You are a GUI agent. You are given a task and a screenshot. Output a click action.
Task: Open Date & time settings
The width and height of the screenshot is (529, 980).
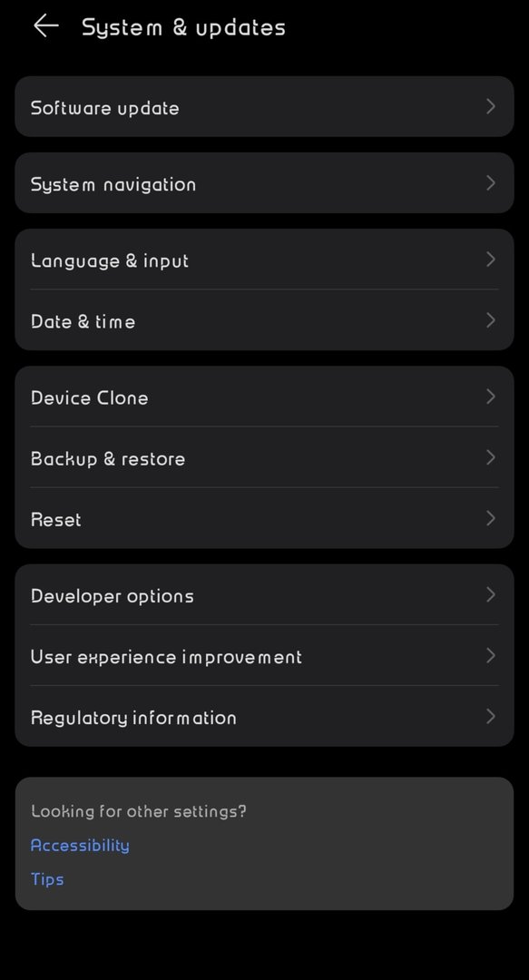(x=265, y=320)
